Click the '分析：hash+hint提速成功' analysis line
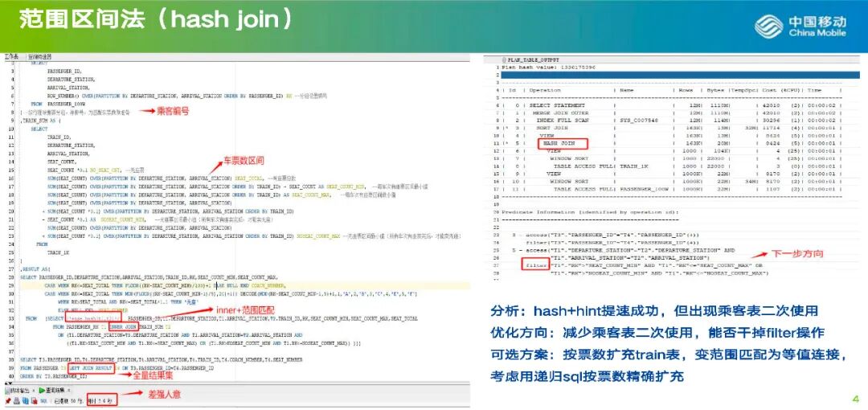Screen dimensions: 868x410 [653, 311]
